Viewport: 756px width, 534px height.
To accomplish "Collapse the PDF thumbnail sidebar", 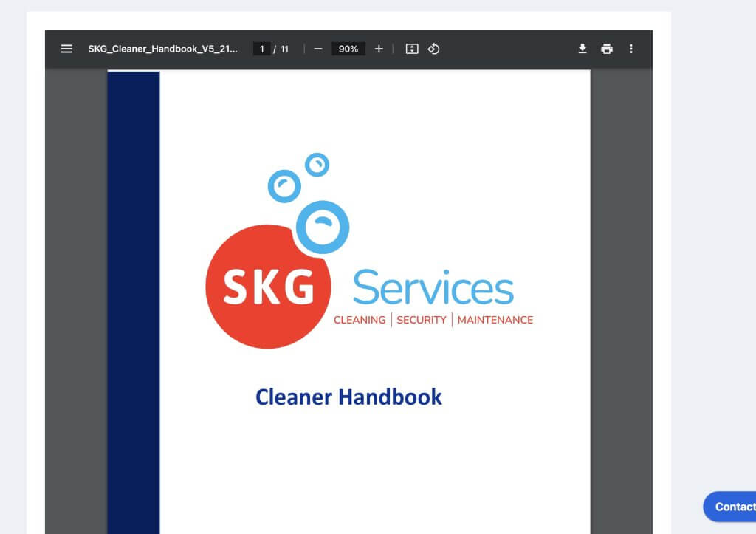I will [66, 49].
